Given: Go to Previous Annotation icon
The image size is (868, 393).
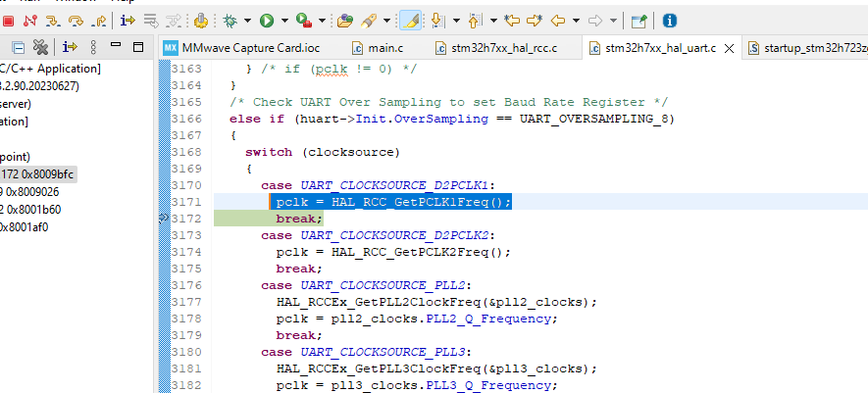Looking at the screenshot, I should (476, 21).
